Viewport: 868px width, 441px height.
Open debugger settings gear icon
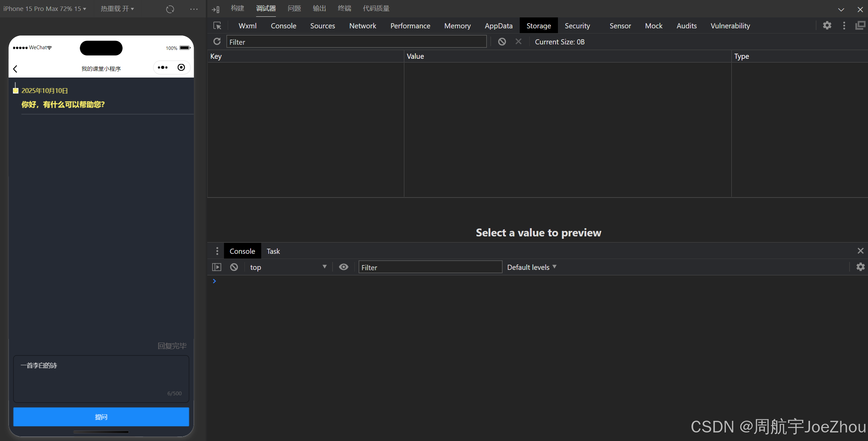(827, 26)
